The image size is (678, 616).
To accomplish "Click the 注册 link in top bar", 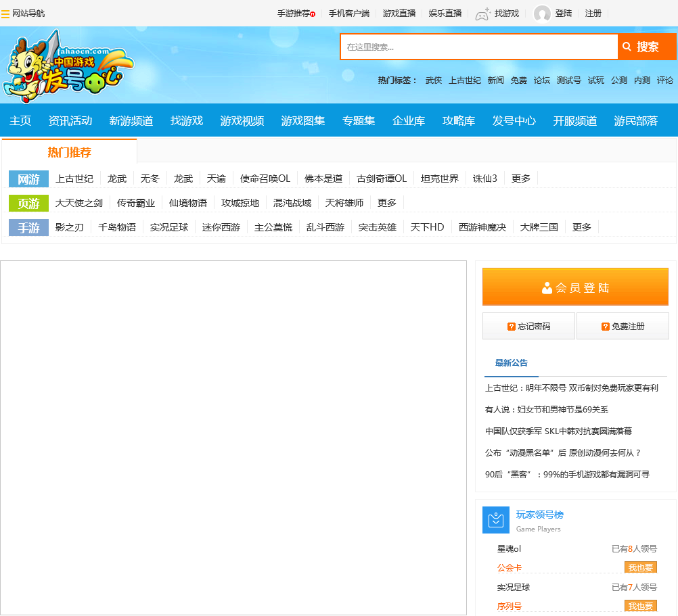I will [x=593, y=14].
